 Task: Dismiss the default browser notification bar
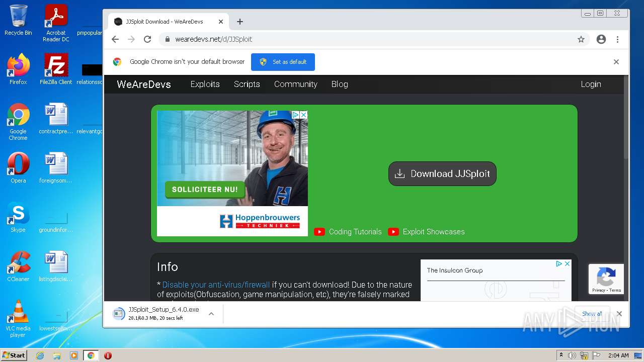pos(616,62)
